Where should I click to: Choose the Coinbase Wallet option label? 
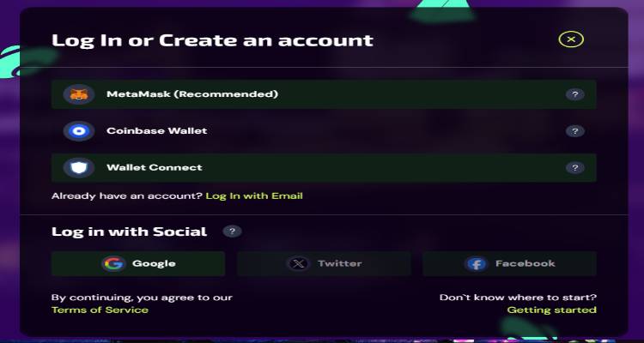(x=157, y=131)
